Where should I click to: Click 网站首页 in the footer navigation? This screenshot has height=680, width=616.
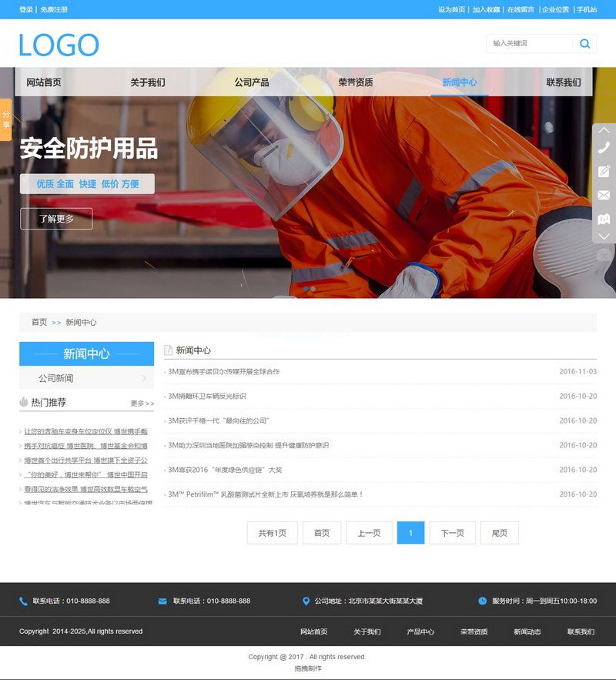314,631
